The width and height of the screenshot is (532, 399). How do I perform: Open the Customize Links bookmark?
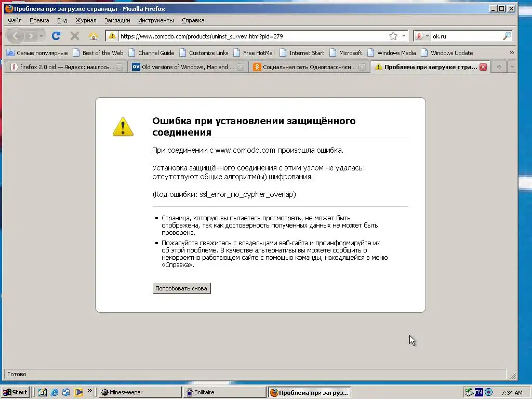[204, 53]
